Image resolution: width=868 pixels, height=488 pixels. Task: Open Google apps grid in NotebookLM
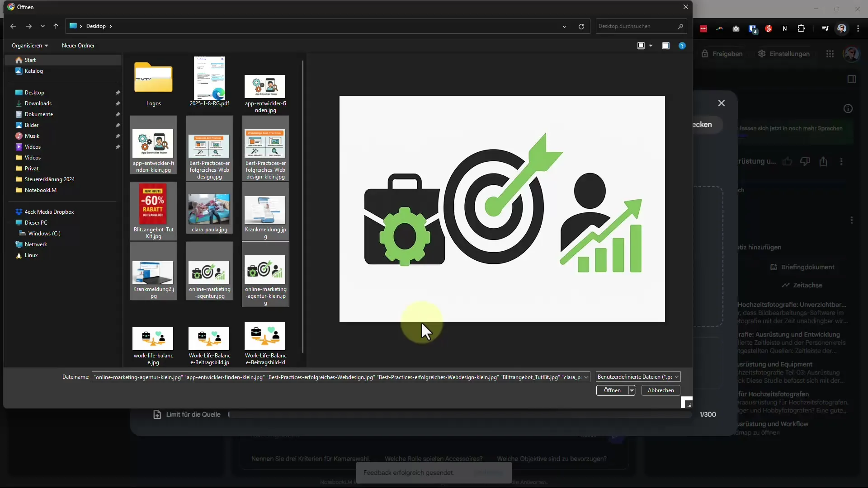tap(830, 54)
